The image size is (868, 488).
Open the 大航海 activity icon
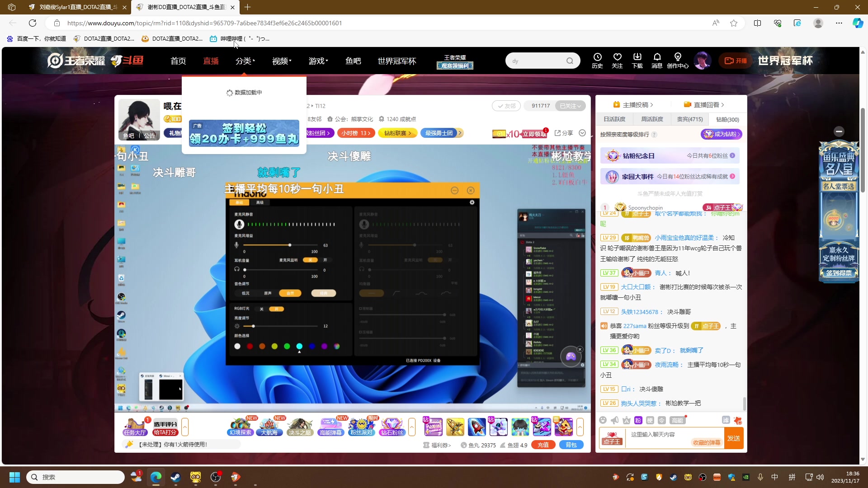click(270, 426)
